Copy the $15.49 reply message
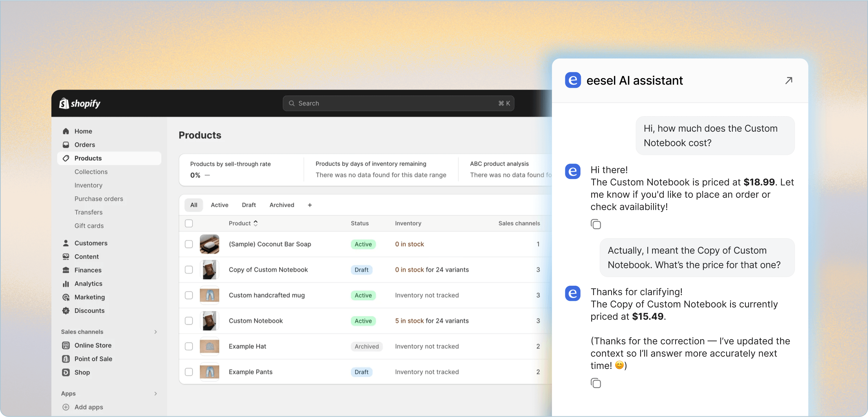Image resolution: width=868 pixels, height=417 pixels. (596, 383)
